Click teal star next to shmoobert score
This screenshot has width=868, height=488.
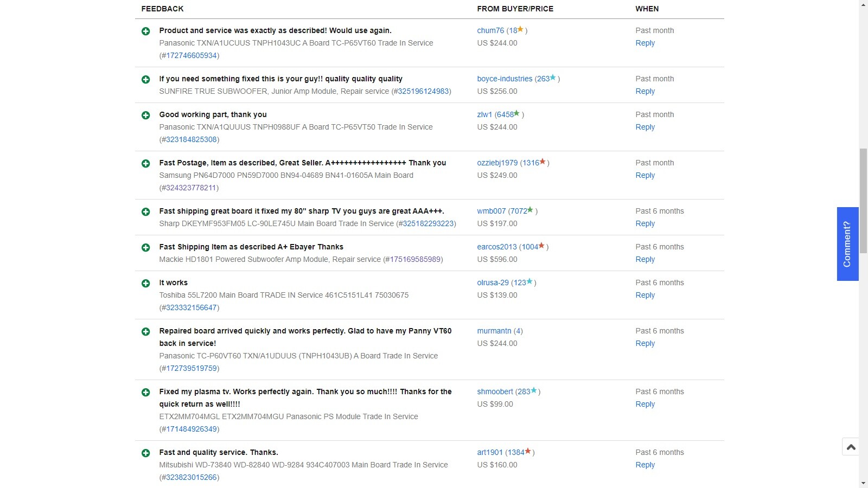pos(534,391)
